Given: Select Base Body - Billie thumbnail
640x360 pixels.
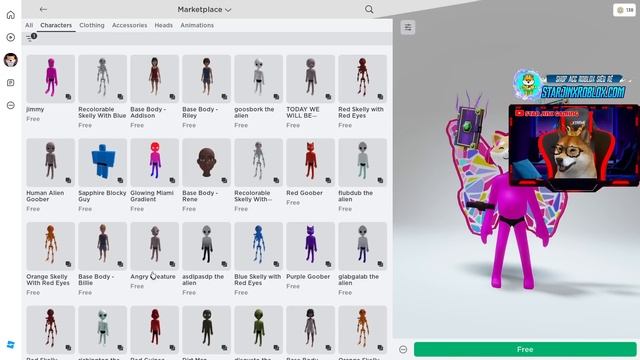Looking at the screenshot, I should [102, 246].
